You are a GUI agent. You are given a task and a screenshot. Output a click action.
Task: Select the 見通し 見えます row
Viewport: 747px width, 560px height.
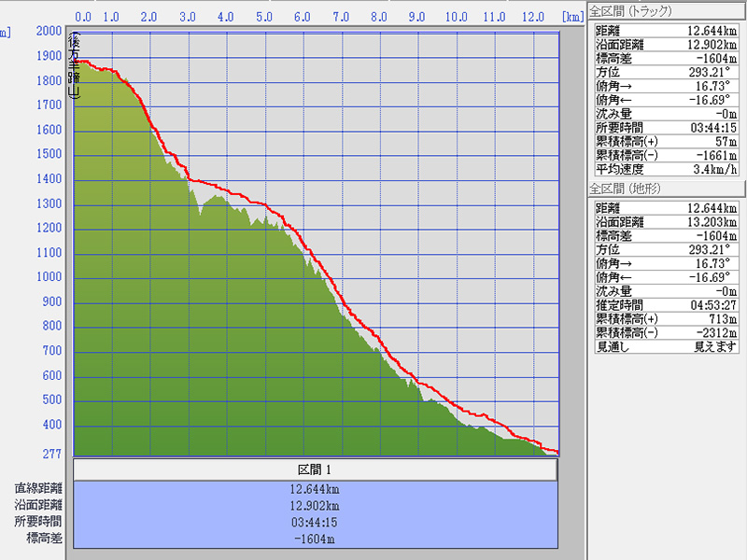click(x=667, y=346)
